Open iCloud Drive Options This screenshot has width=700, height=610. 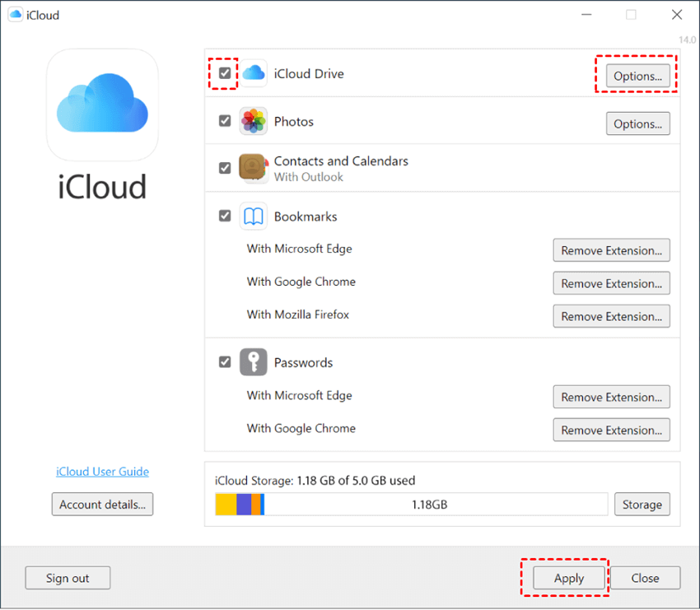click(637, 77)
